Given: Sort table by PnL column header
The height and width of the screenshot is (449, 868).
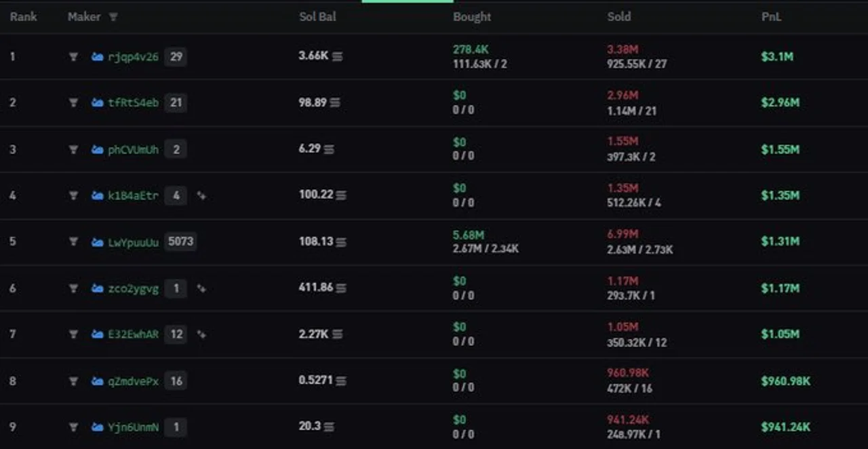Looking at the screenshot, I should tap(771, 17).
